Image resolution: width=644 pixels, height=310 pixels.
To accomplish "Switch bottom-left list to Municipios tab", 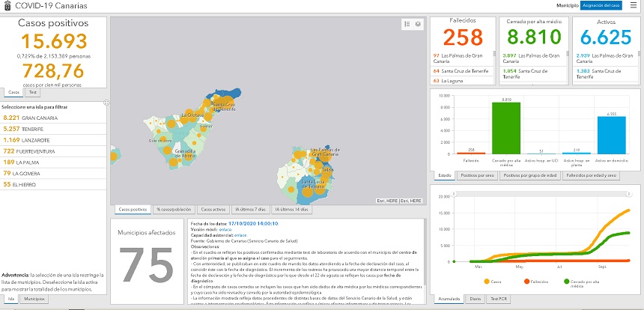I will tap(33, 299).
